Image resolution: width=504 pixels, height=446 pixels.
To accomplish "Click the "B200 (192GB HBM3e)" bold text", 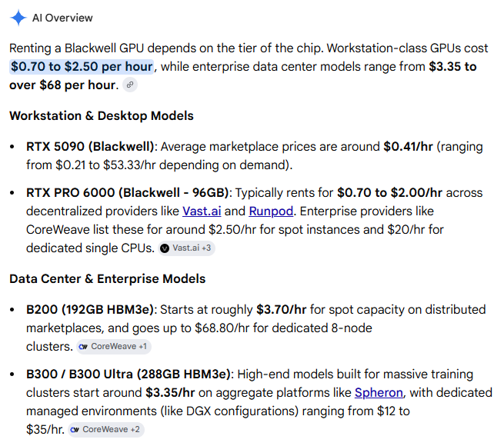I will (x=90, y=310).
